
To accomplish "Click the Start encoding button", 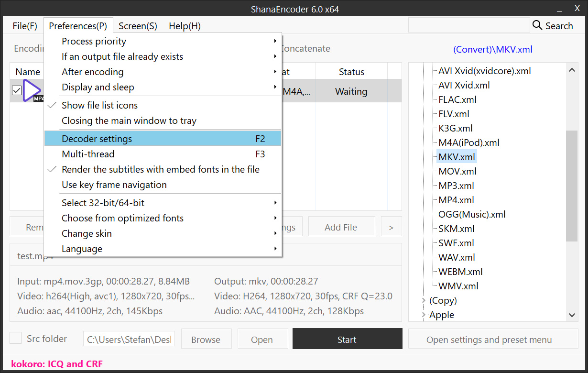I will [347, 340].
